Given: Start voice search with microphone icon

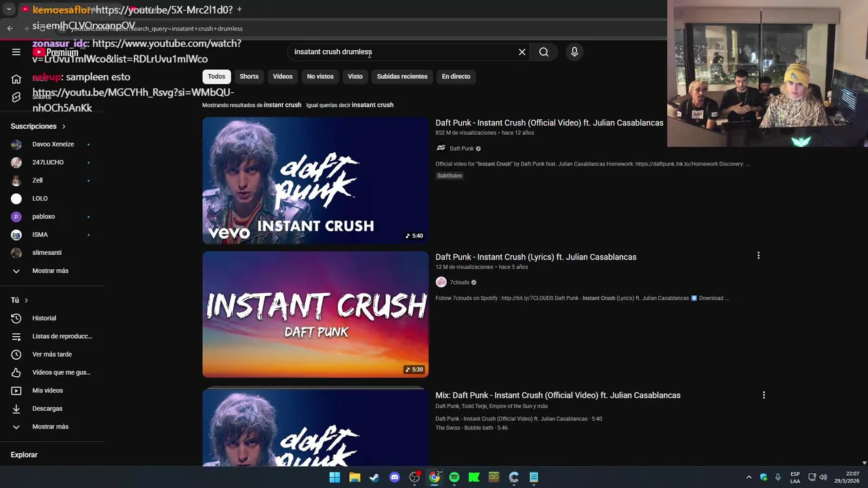Looking at the screenshot, I should coord(574,52).
